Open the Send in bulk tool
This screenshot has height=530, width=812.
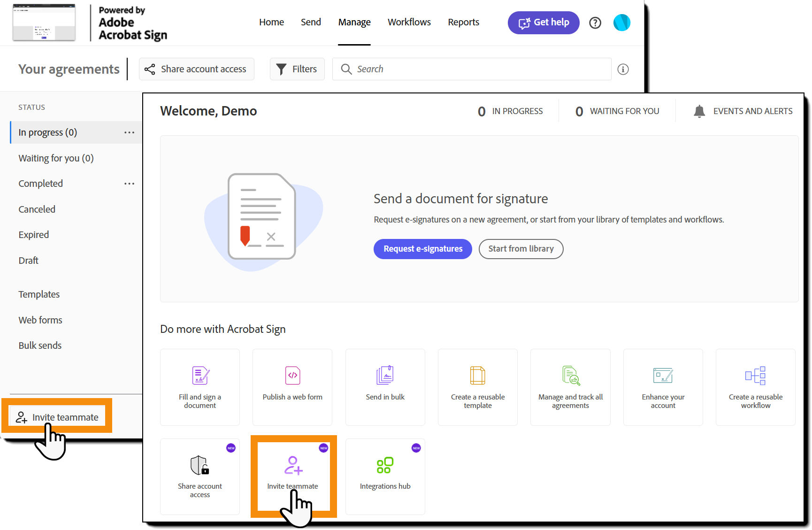click(385, 387)
